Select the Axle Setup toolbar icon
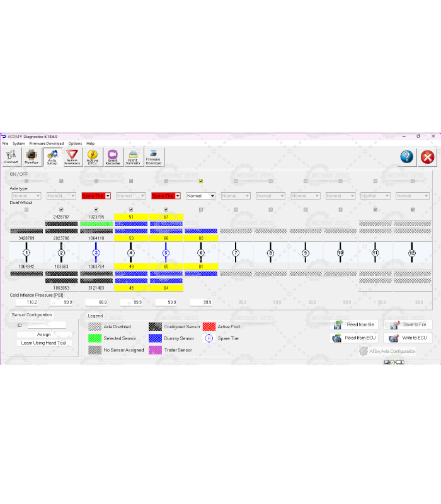Image resolution: width=441 pixels, height=504 pixels. [52, 157]
